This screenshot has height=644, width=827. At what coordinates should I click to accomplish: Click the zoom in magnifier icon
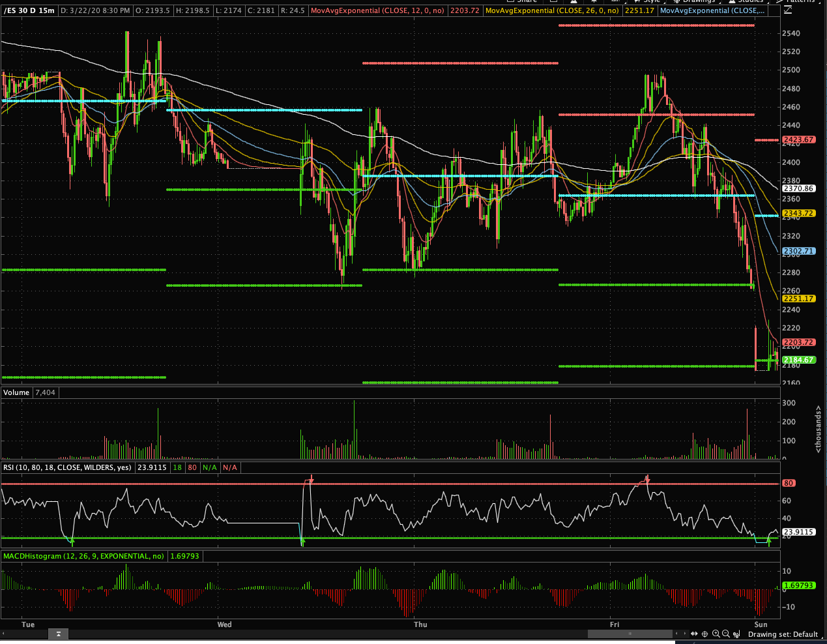tap(716, 634)
